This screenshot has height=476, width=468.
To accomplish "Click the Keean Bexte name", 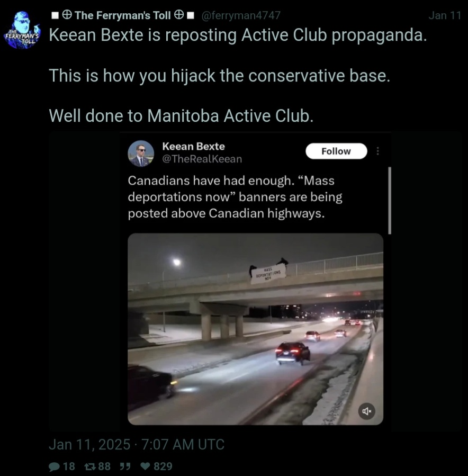I will (194, 146).
